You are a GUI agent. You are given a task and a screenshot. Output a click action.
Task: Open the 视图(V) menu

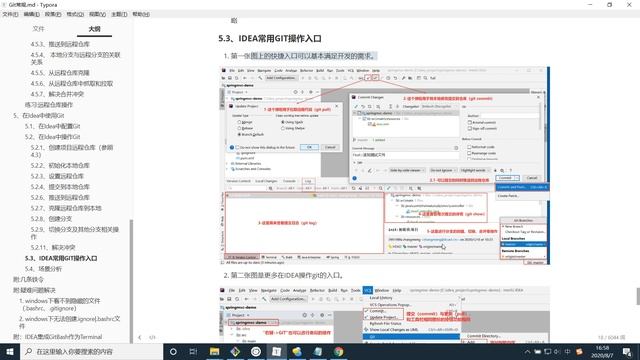click(x=97, y=14)
